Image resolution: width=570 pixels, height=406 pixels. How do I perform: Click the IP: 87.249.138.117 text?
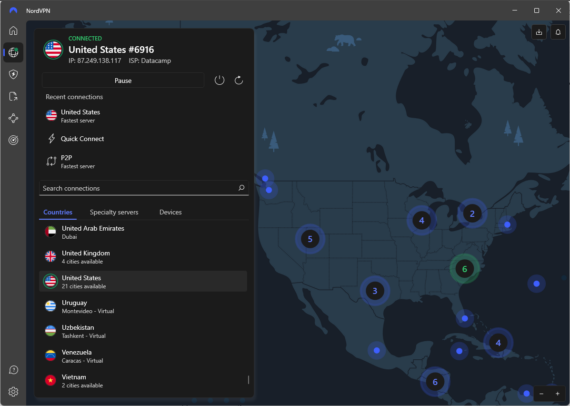point(95,61)
